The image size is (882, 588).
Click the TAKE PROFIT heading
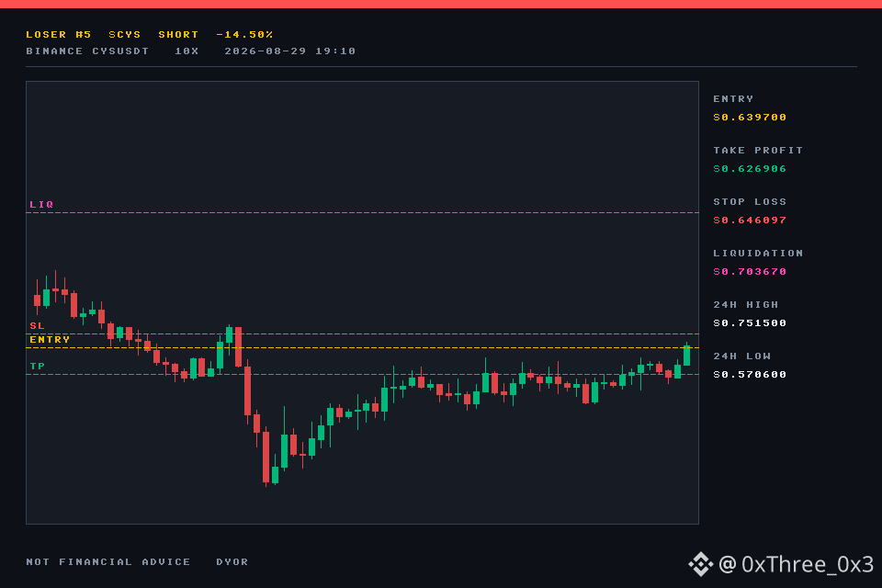[x=758, y=151]
